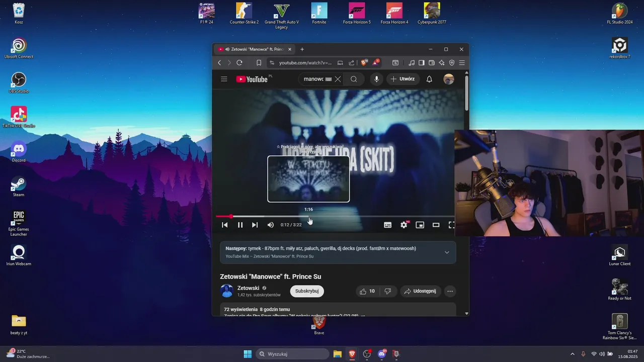Go to the previous video

tap(225, 225)
